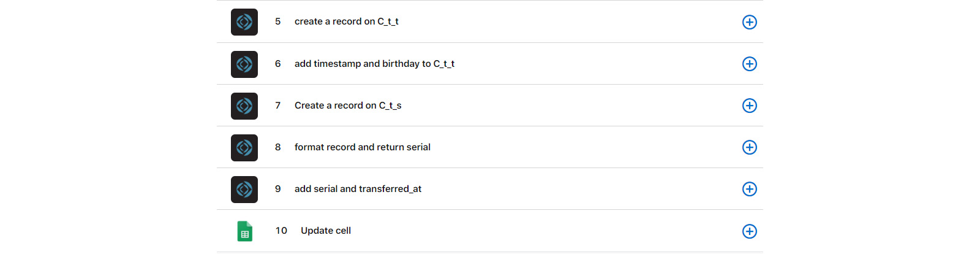Click step number 7
Screen dimensions: 980x254
tap(277, 106)
